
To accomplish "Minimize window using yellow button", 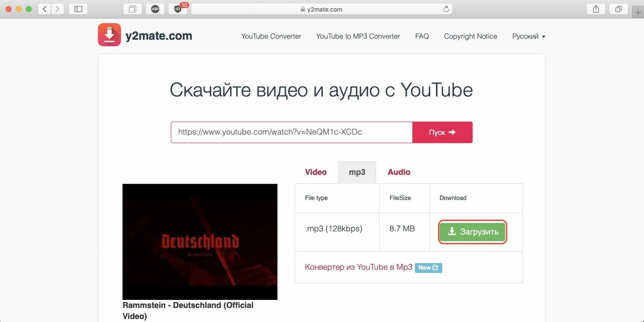I will [x=19, y=9].
